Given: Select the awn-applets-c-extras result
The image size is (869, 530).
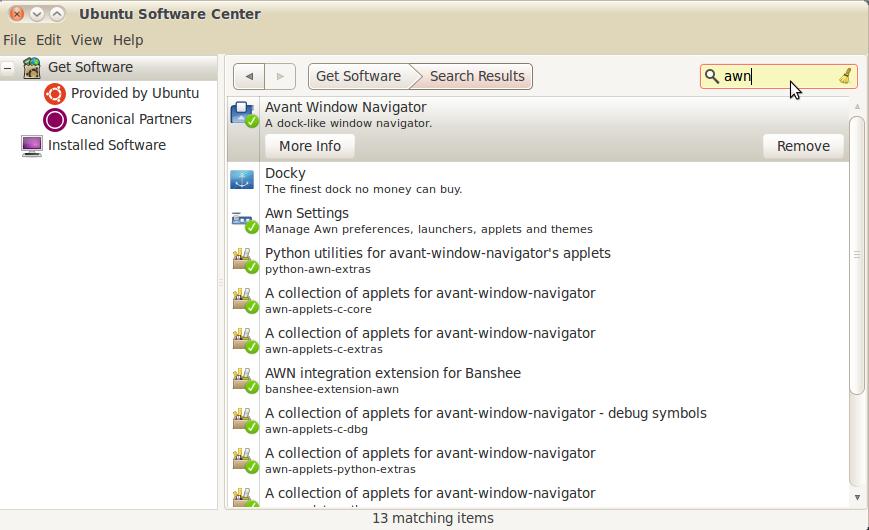Looking at the screenshot, I should coord(538,340).
